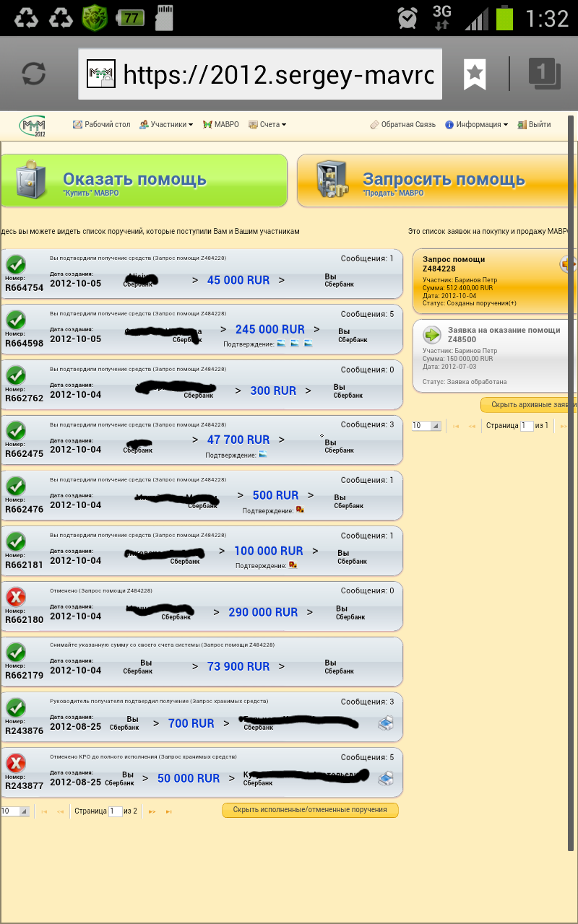Open confirmation image of 47 700 RUR order
This screenshot has width=578, height=924.
pyautogui.click(x=263, y=455)
